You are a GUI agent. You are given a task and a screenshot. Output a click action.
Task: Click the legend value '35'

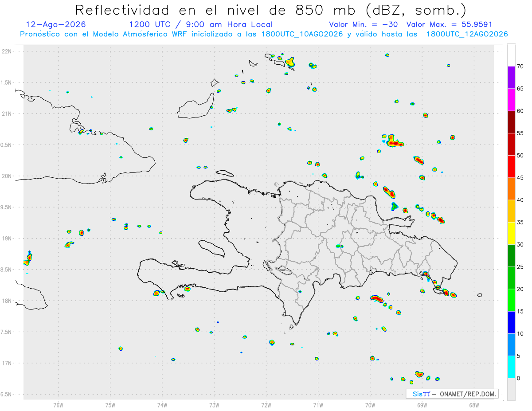pyautogui.click(x=520, y=222)
